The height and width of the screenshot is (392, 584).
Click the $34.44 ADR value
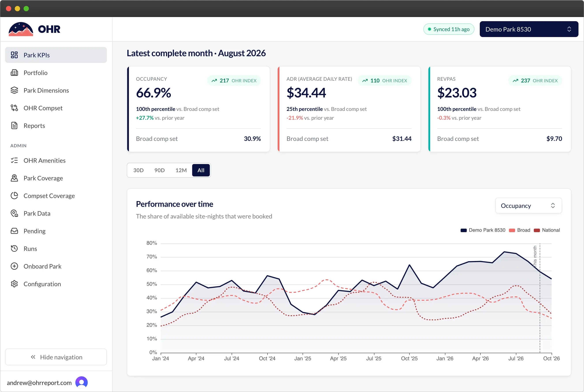click(306, 93)
